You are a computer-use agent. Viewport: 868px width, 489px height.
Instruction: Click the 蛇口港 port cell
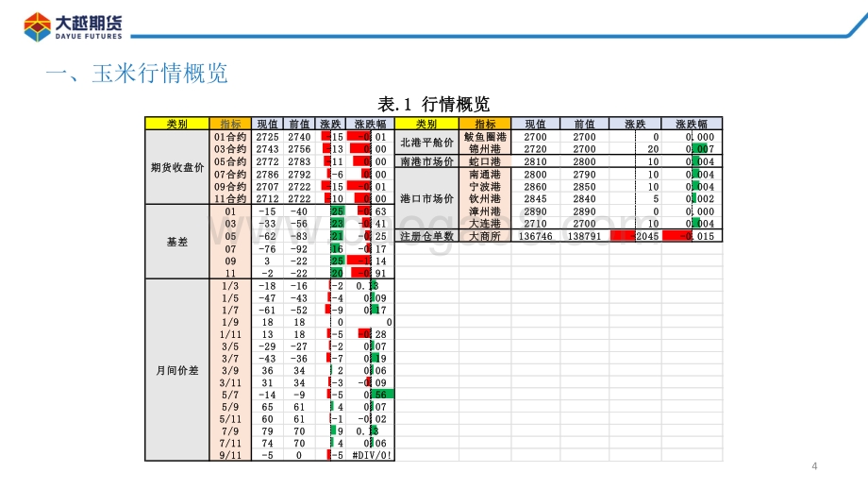485,161
